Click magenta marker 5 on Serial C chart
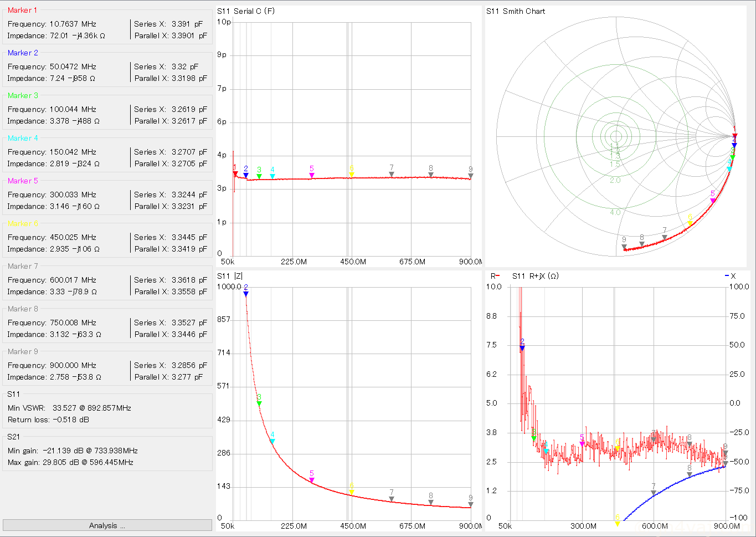This screenshot has width=756, height=537. click(312, 175)
